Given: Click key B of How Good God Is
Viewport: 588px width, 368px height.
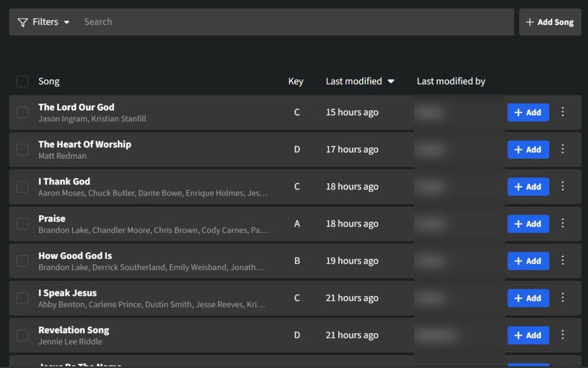Looking at the screenshot, I should click(x=297, y=261).
